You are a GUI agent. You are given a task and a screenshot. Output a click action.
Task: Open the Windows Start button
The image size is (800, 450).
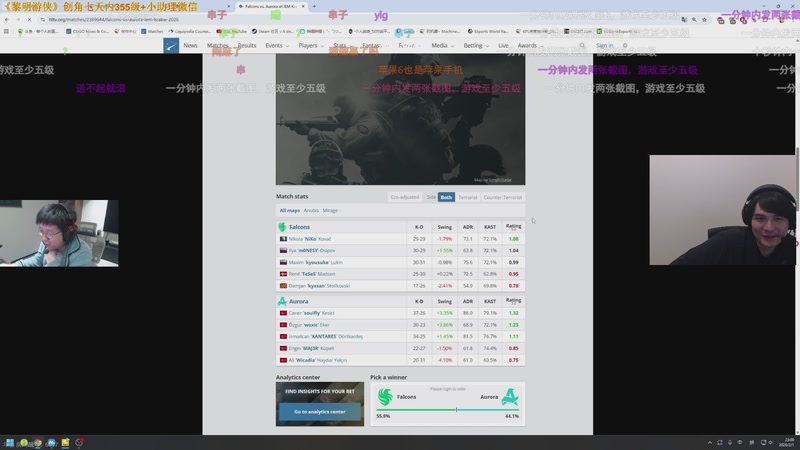(x=10, y=442)
